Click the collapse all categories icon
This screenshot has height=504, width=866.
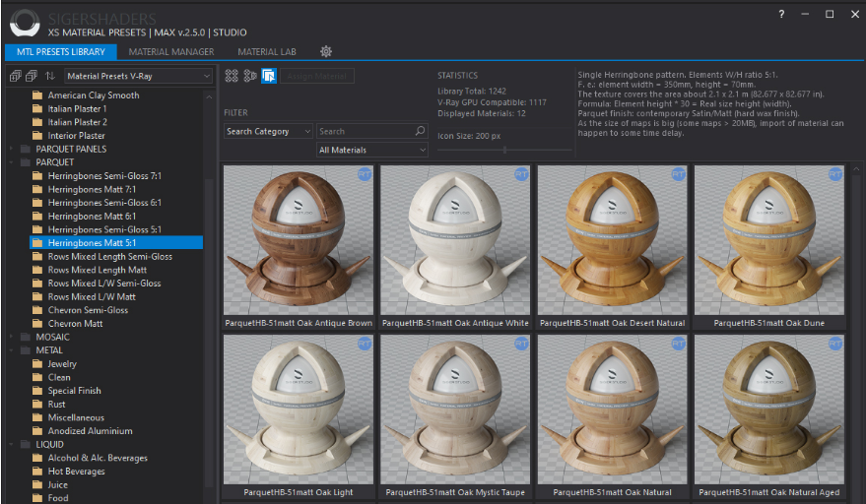(32, 76)
